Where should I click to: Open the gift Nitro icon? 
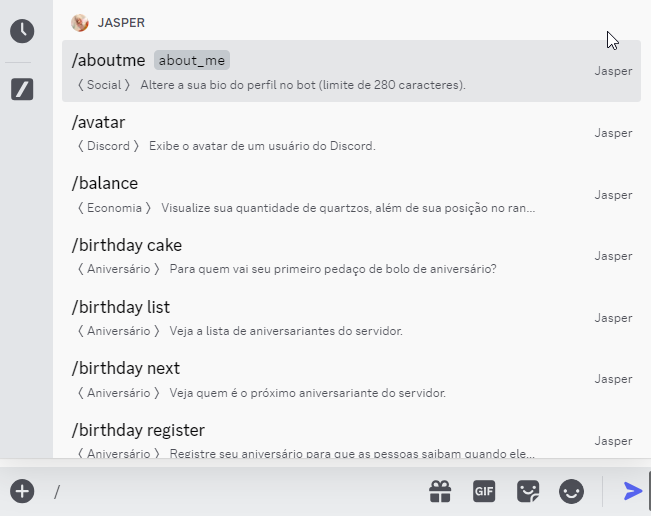point(440,491)
